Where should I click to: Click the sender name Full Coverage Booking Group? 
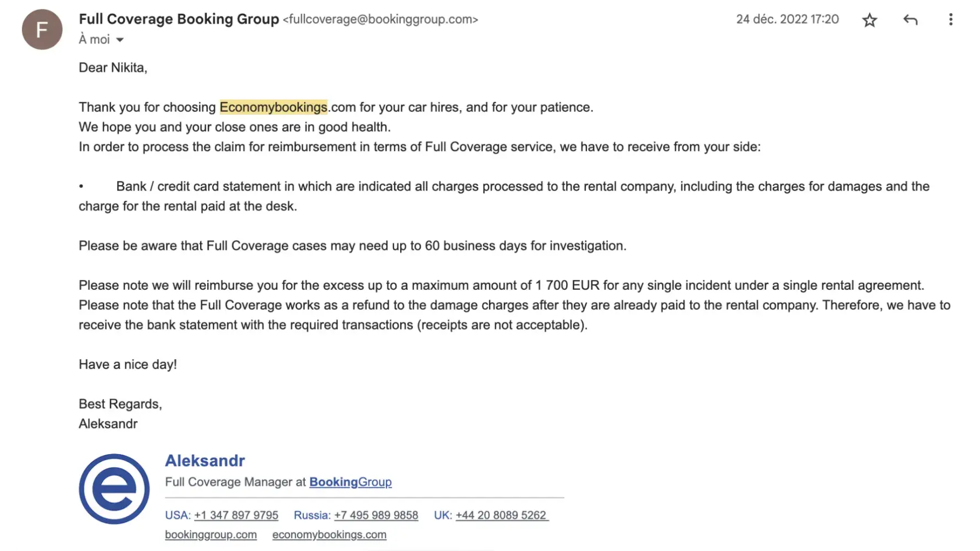pyautogui.click(x=179, y=19)
